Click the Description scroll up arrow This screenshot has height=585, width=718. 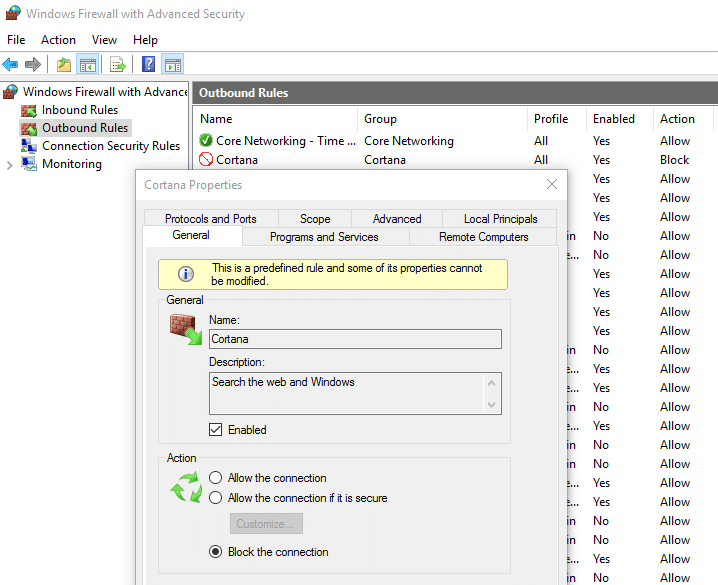click(x=491, y=383)
